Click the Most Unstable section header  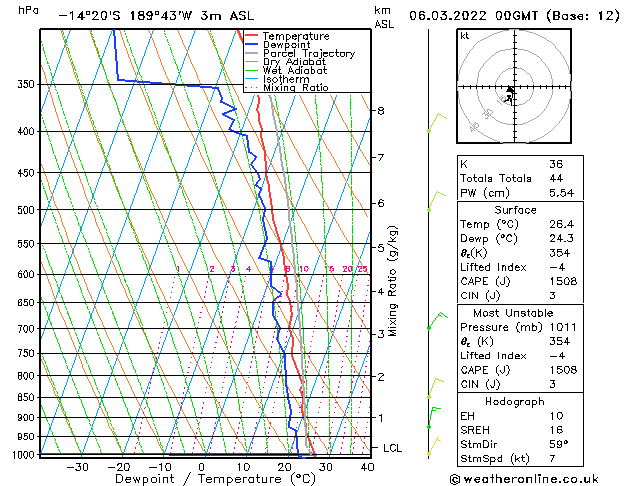tap(512, 313)
